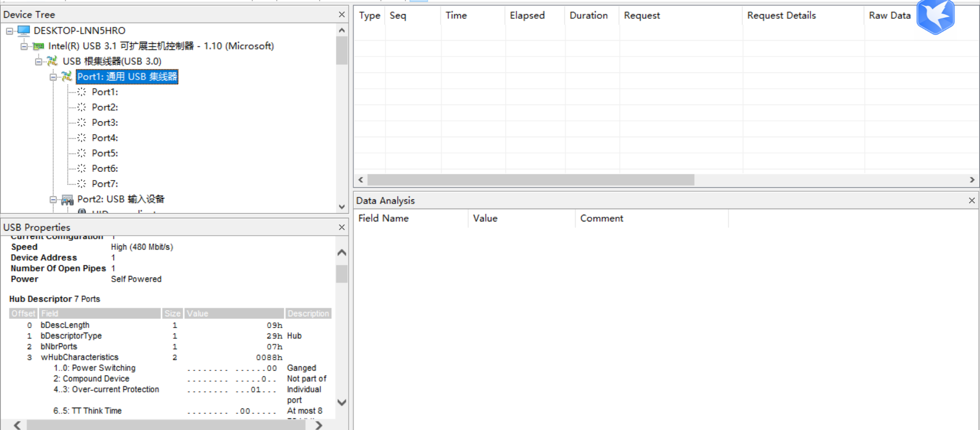Click the USB 3.0 root hub icon
980x430 pixels.
pos(52,61)
